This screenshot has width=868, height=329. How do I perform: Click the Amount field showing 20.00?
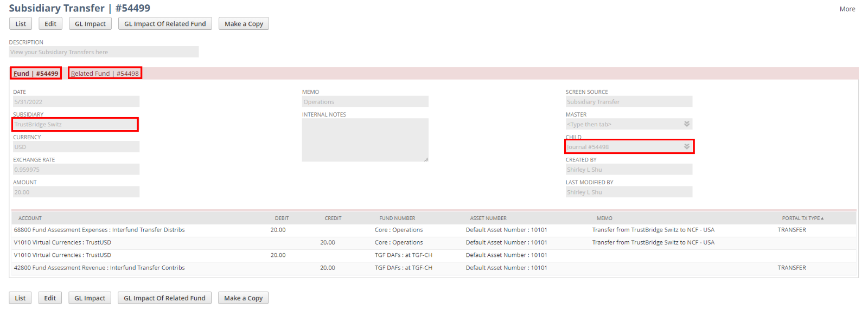tap(76, 192)
